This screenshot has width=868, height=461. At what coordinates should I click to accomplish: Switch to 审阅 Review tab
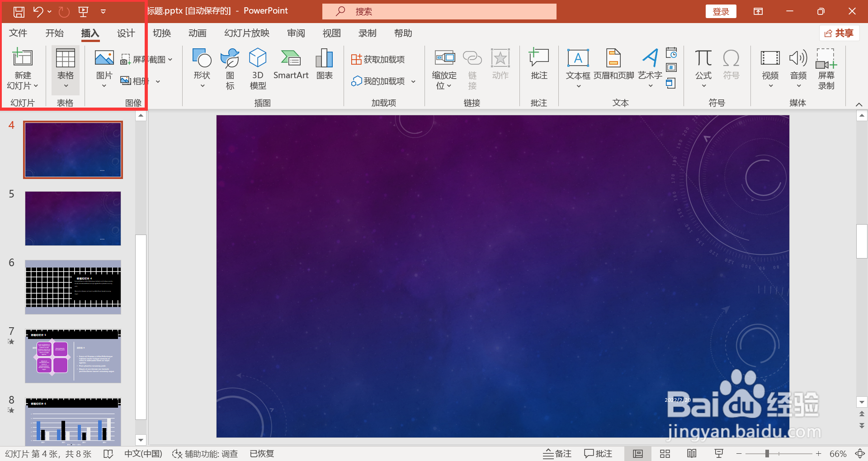[296, 33]
